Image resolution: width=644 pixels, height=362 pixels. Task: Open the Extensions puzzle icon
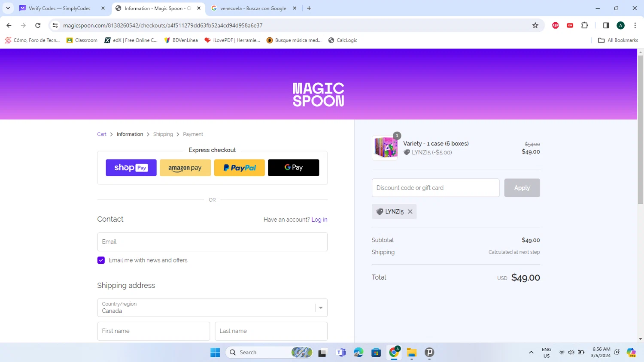tap(584, 25)
